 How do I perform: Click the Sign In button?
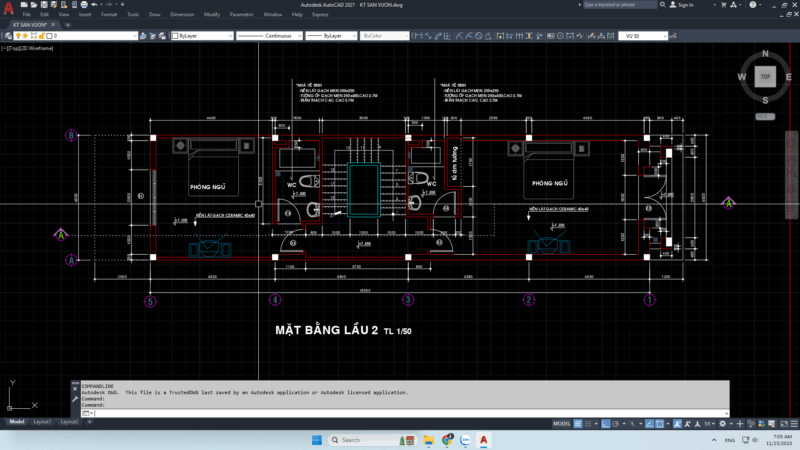point(684,5)
